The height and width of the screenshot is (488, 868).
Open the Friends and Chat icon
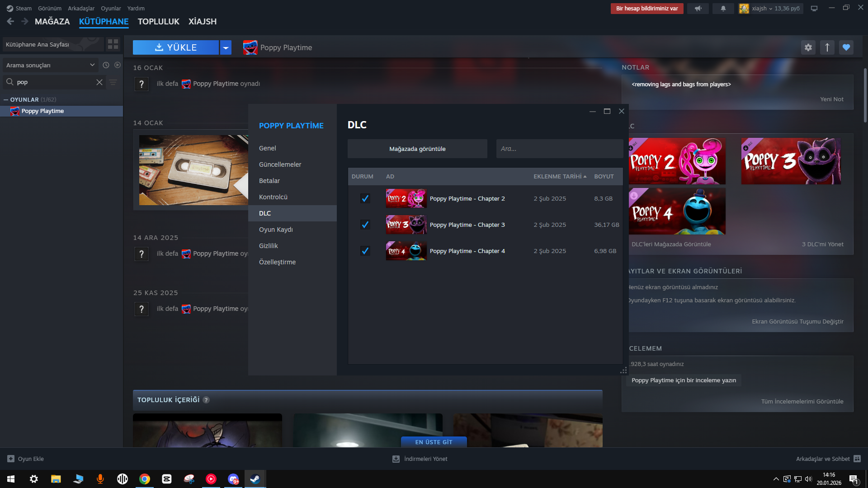[857, 459]
